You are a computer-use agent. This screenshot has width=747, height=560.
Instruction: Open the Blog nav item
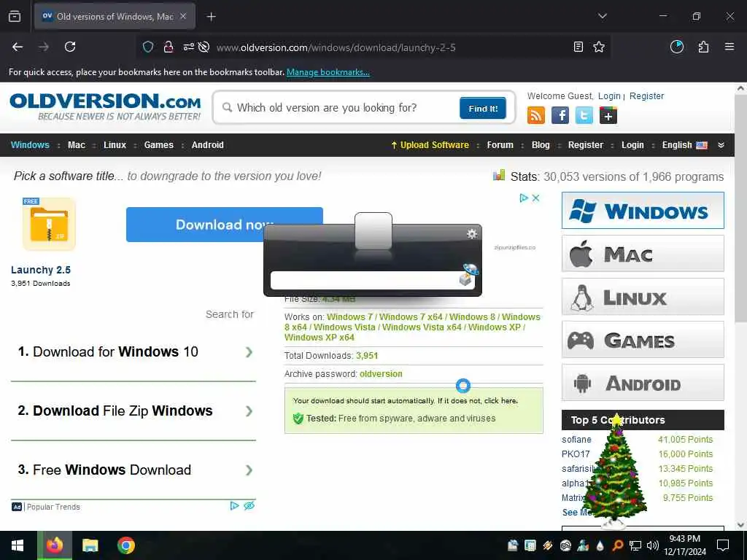541,145
